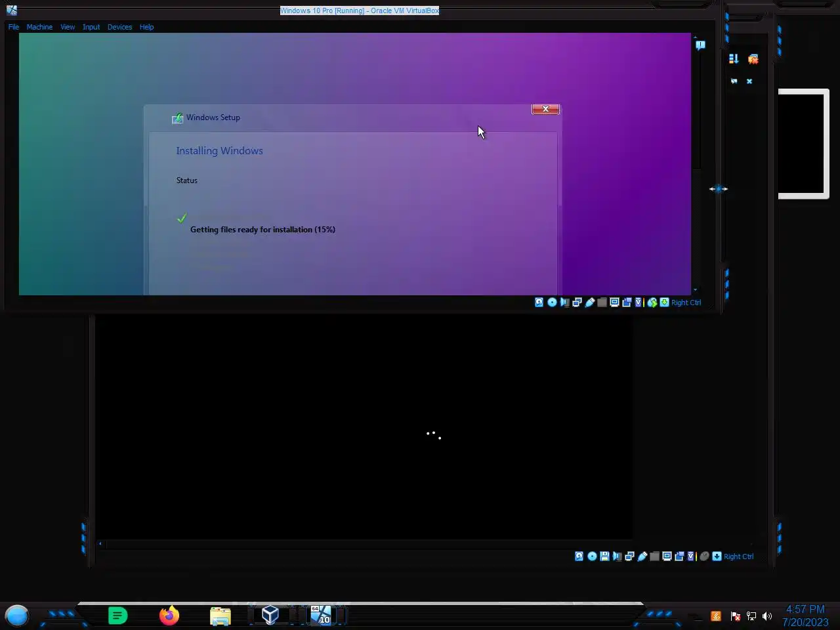
Task: Open the Machine menu
Action: pos(39,27)
